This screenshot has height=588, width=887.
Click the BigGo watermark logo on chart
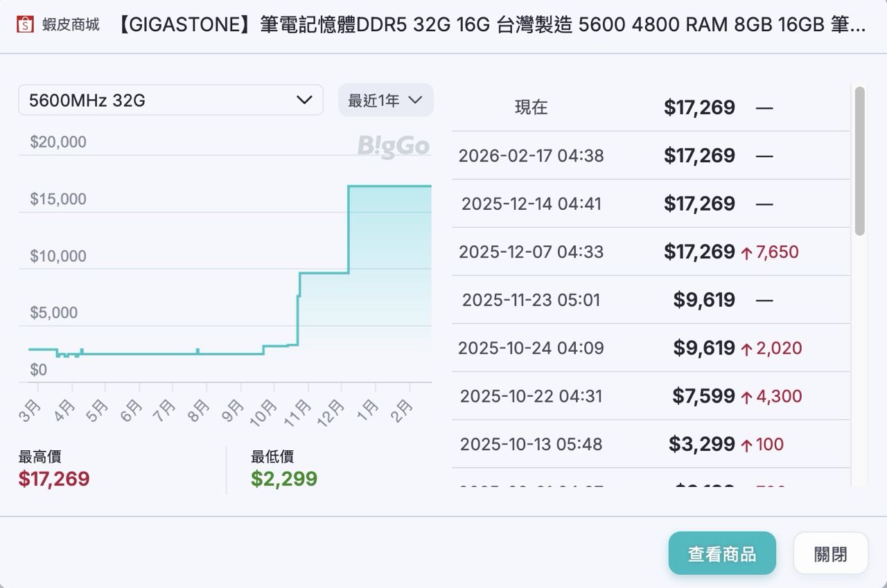point(393,146)
